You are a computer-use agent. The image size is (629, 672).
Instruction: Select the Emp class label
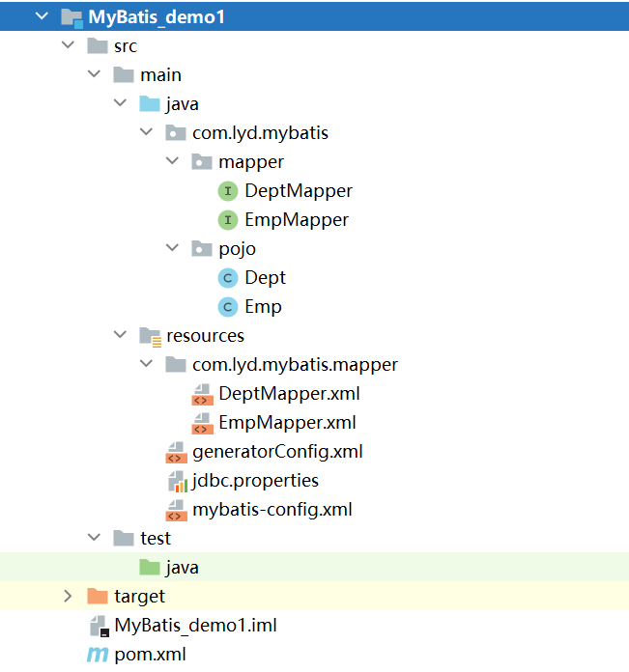tap(263, 307)
